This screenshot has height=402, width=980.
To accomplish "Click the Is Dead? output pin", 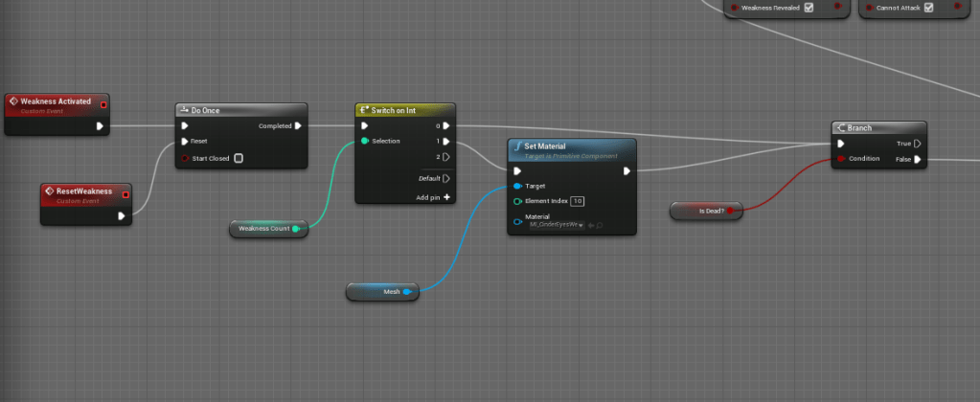I will (730, 211).
